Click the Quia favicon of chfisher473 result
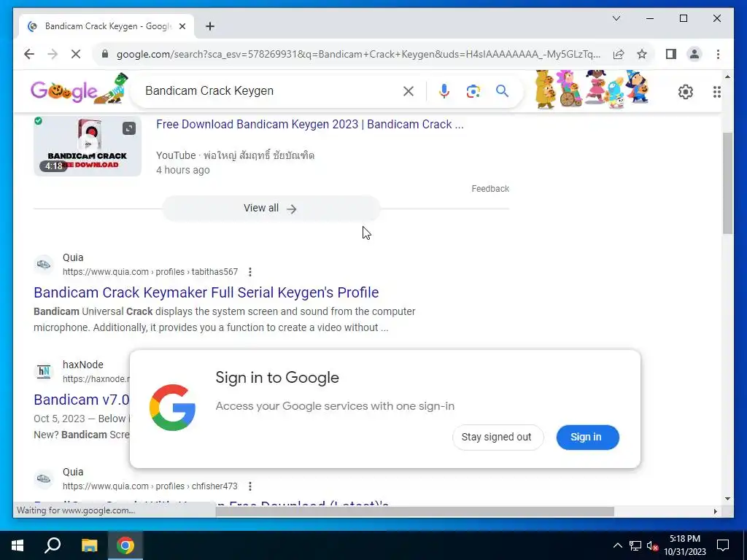This screenshot has height=560, width=747. click(43, 478)
